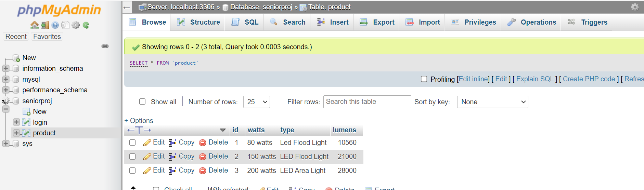Click the green reload navigation icon
Image resolution: width=644 pixels, height=190 pixels.
tap(86, 25)
